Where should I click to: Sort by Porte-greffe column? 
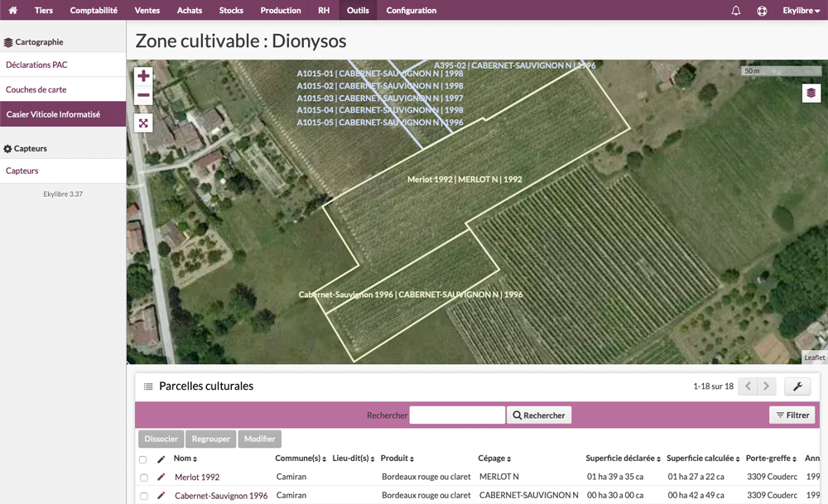coord(771,458)
